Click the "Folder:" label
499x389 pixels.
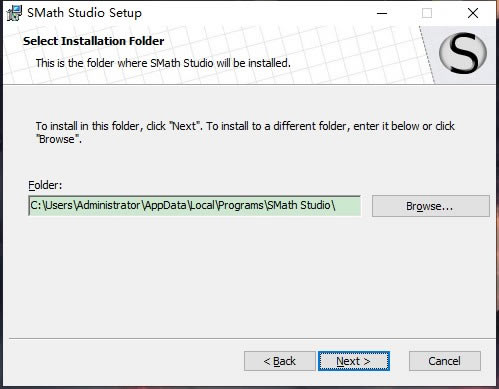45,185
